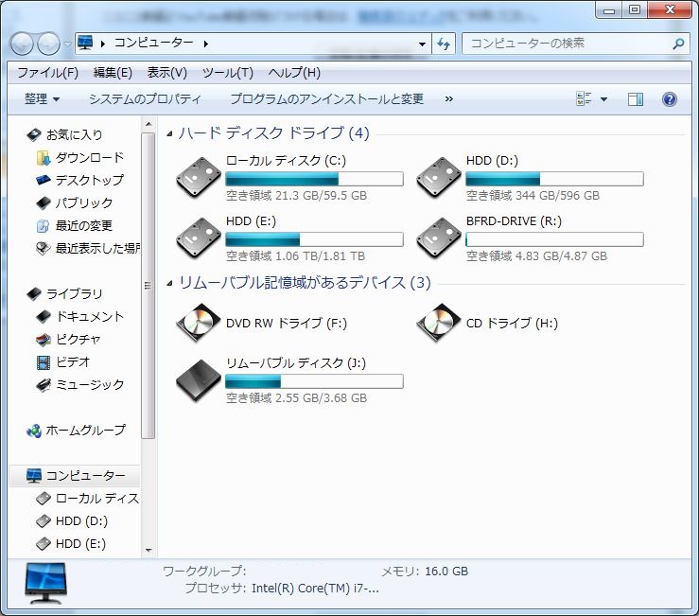Open the BFRD-DRIVE (R:) drive icon
This screenshot has height=616, width=699.
coord(439,238)
